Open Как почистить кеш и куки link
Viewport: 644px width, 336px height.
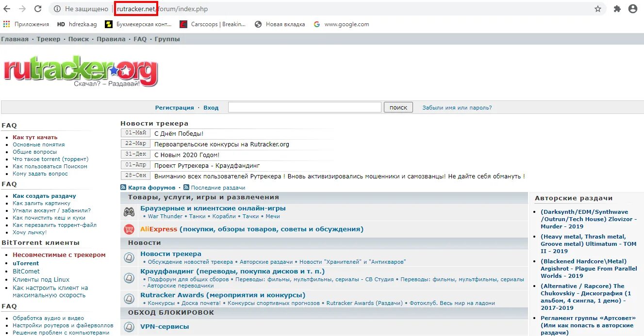[49, 218]
